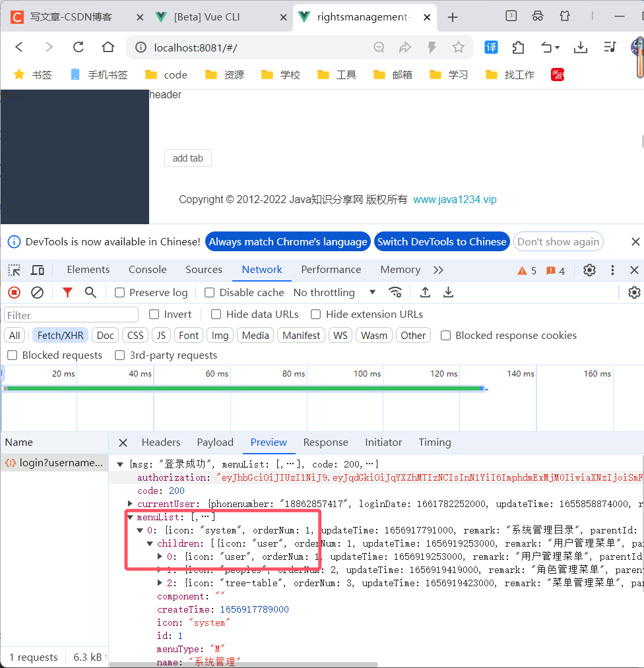Collapse the root response object
The image size is (644, 668).
click(120, 464)
